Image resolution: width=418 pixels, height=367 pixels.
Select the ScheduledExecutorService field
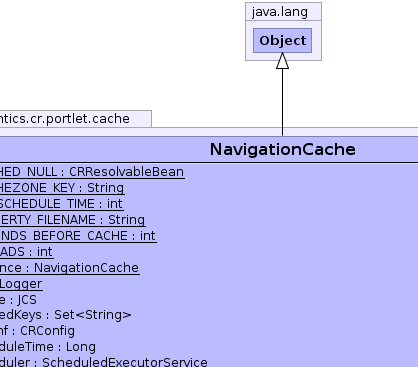pyautogui.click(x=104, y=362)
